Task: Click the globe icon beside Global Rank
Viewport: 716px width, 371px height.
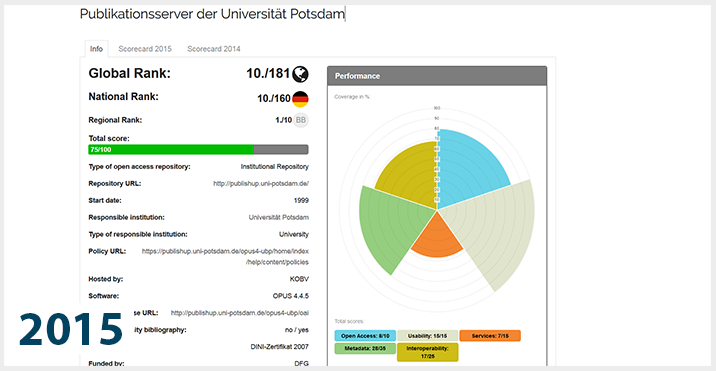Action: pos(300,74)
